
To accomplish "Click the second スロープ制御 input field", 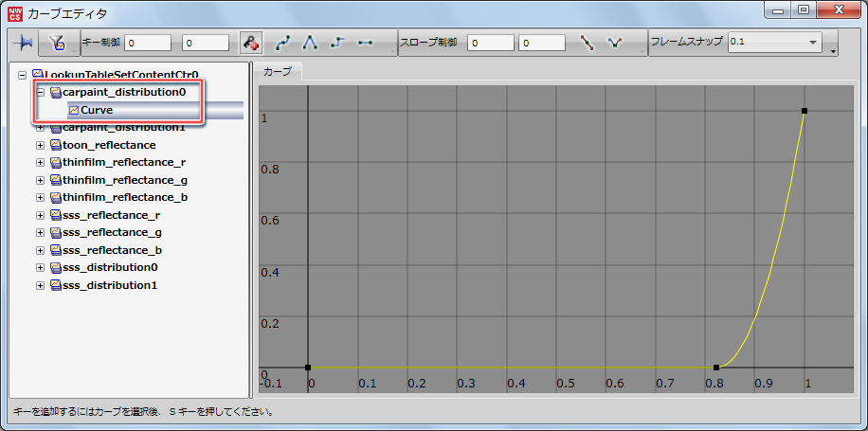I will pyautogui.click(x=542, y=43).
